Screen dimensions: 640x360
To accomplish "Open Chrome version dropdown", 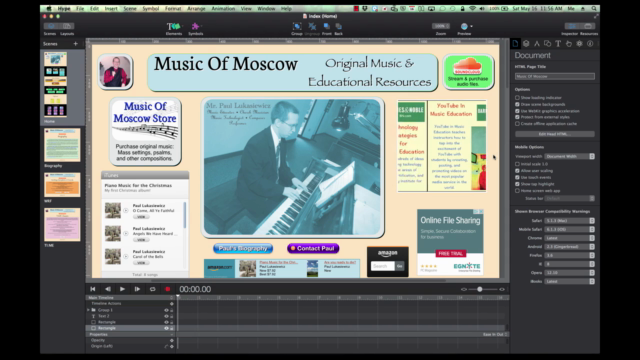I will tap(569, 238).
